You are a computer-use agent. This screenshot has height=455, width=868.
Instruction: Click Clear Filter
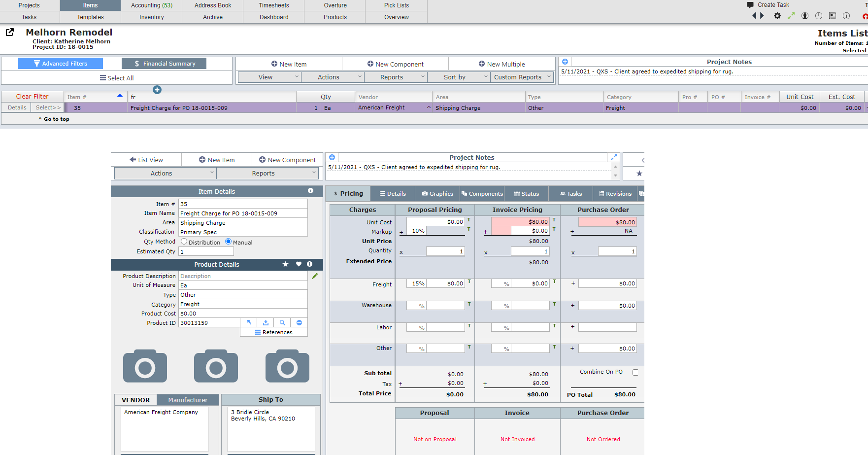tap(33, 97)
